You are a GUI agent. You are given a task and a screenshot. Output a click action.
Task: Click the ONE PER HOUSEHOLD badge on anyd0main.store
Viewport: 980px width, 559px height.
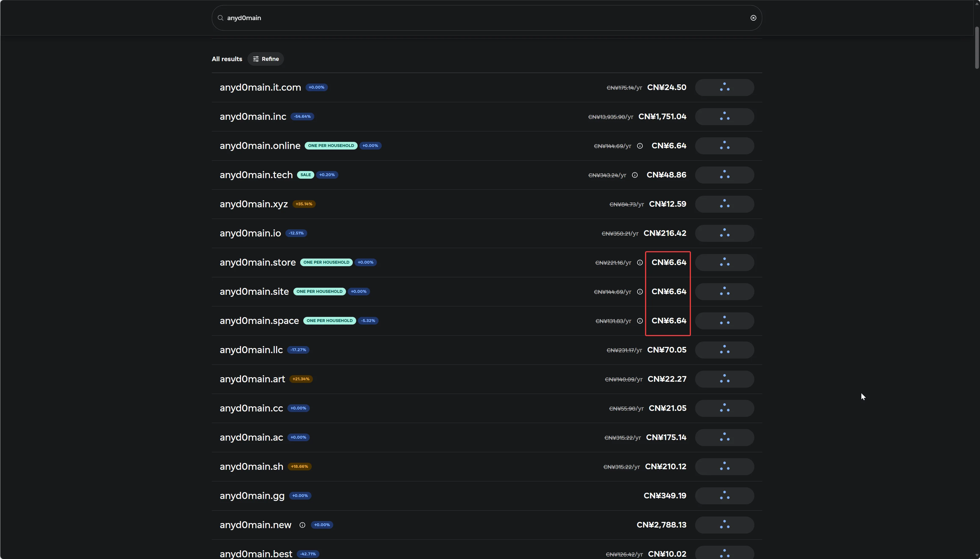326,263
